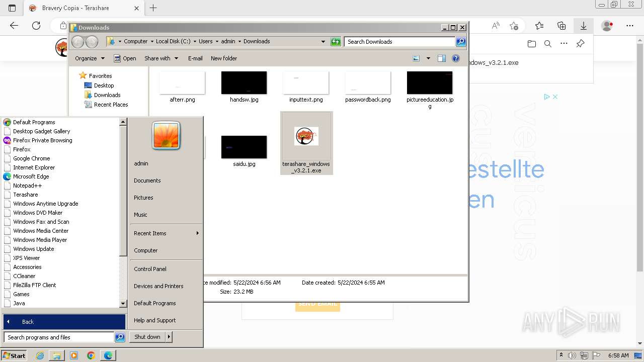Open the Shut down options arrow
644x362 pixels.
coord(169,337)
